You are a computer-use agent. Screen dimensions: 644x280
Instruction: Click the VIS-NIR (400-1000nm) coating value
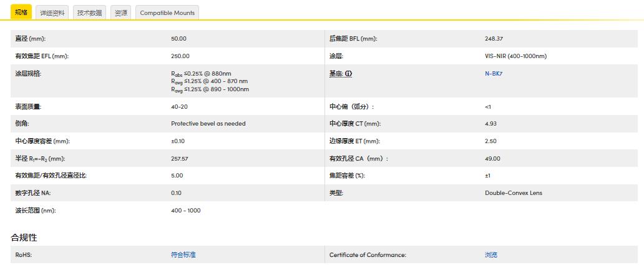click(x=515, y=56)
